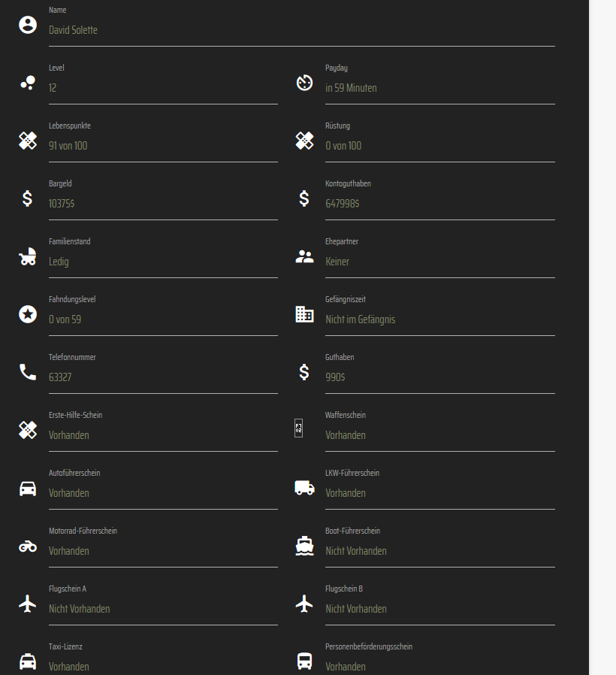Click the motorcycle icon for Motorrad-Führerschein
This screenshot has width=616, height=675.
(28, 546)
